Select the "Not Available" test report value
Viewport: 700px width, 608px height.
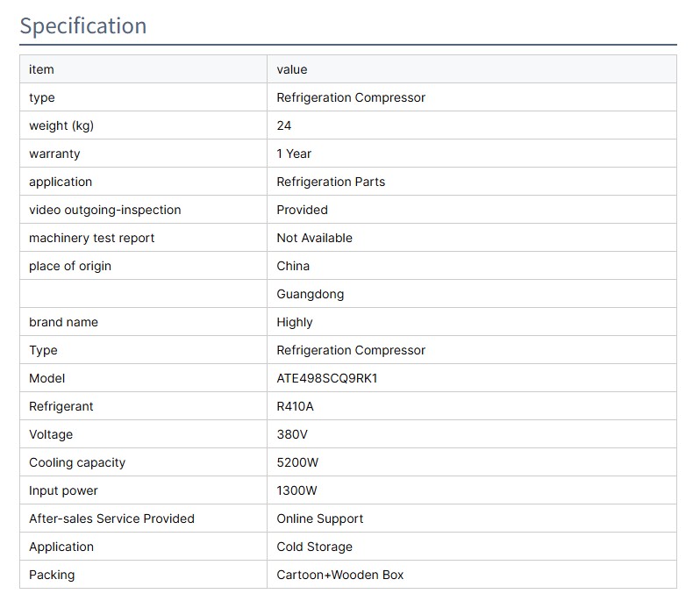tap(314, 238)
